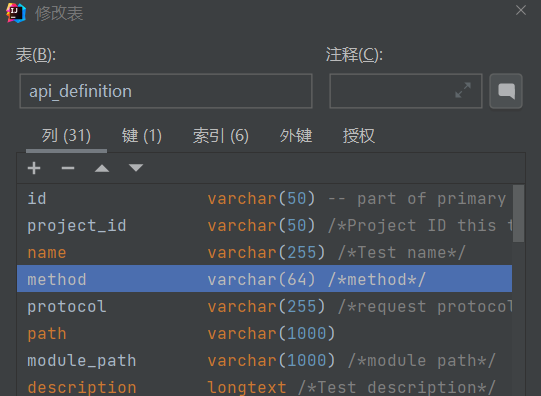
Task: Open the 授权 tab
Action: (358, 136)
